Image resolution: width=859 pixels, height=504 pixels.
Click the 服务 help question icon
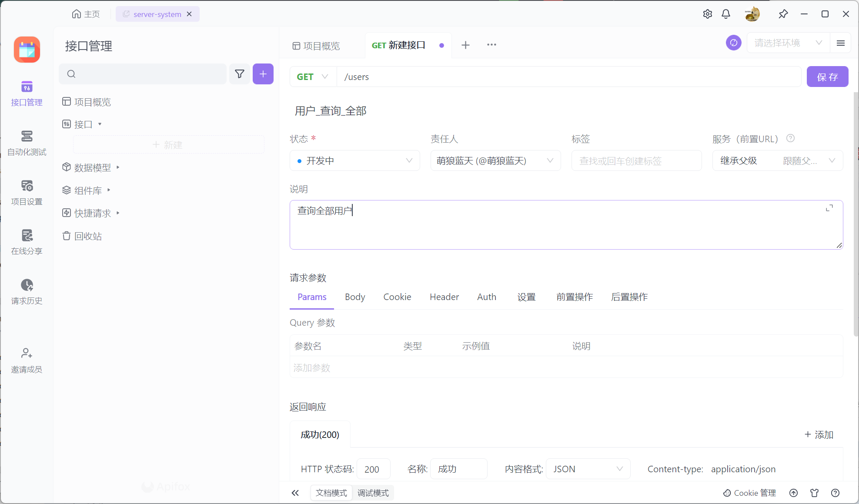click(790, 138)
